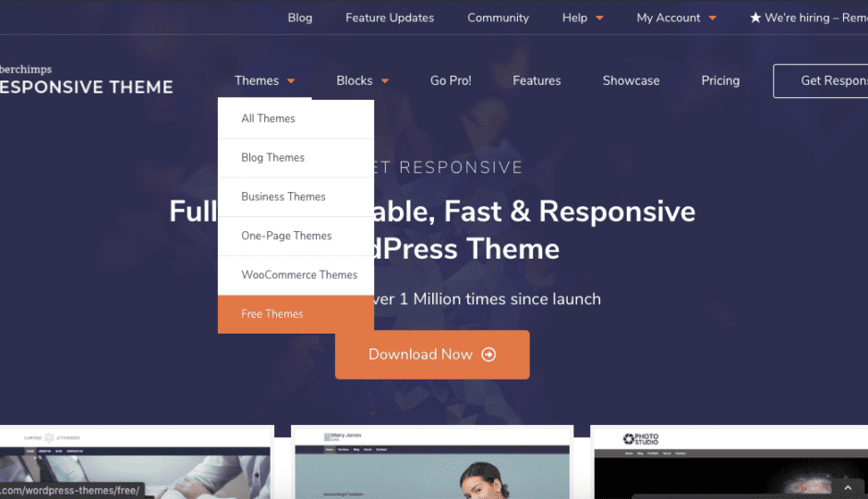The height and width of the screenshot is (499, 868).
Task: Click the Help menu label
Action: [574, 18]
